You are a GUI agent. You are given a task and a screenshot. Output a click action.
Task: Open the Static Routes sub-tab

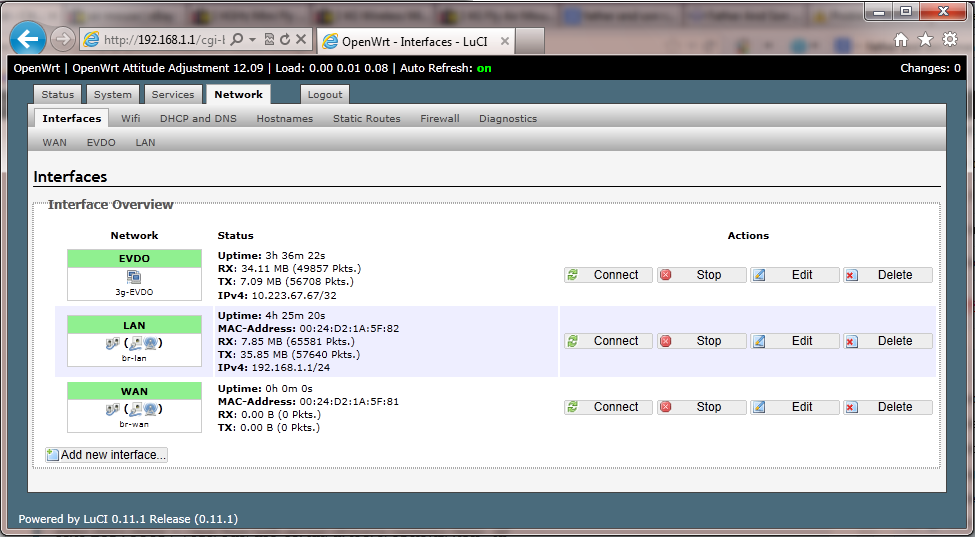point(366,118)
